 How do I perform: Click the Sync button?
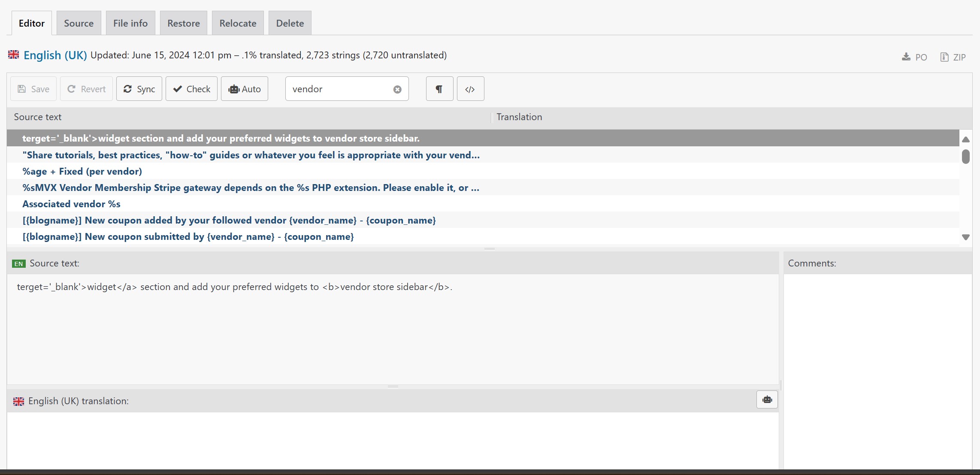pyautogui.click(x=139, y=89)
